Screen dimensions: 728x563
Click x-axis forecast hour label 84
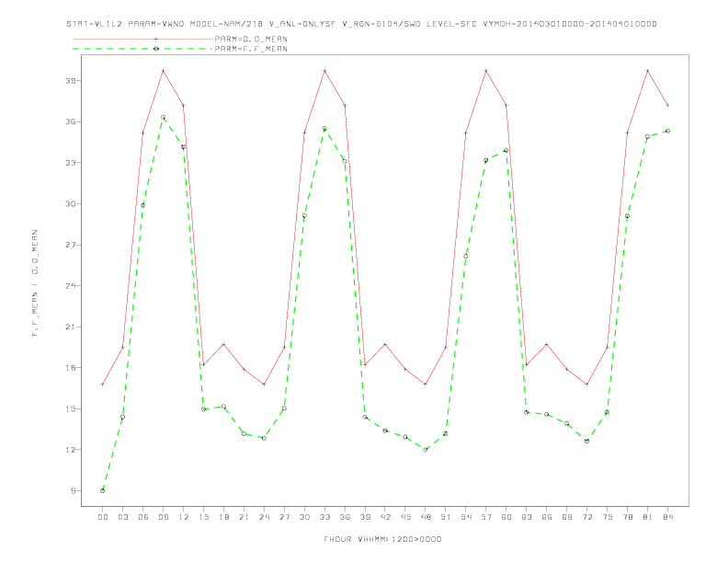pos(667,517)
